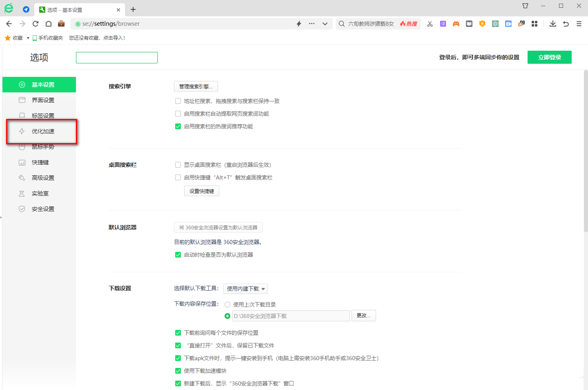588x390 pixels.
Task: Open the blue video recorder extension
Action: pyautogui.click(x=508, y=24)
